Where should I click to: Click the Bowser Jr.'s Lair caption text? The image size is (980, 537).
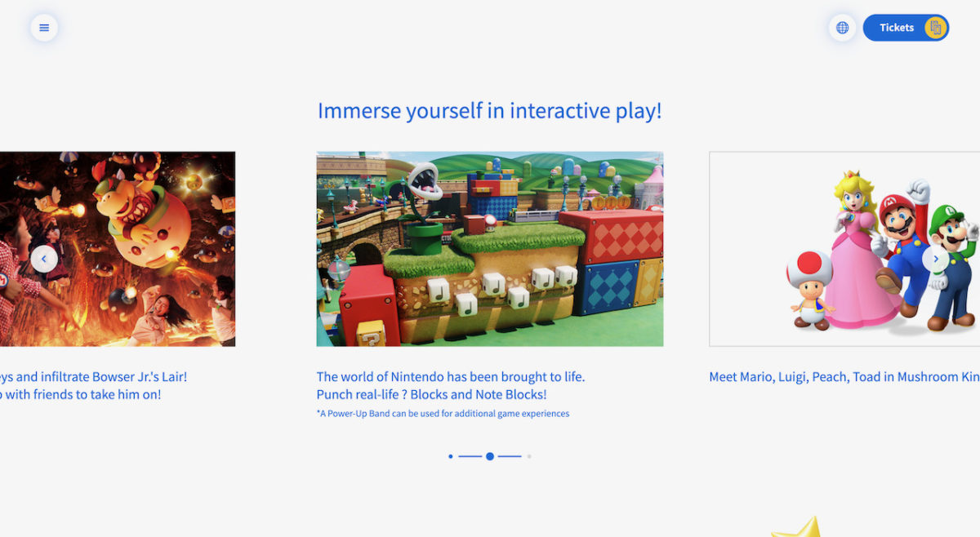[x=94, y=385]
